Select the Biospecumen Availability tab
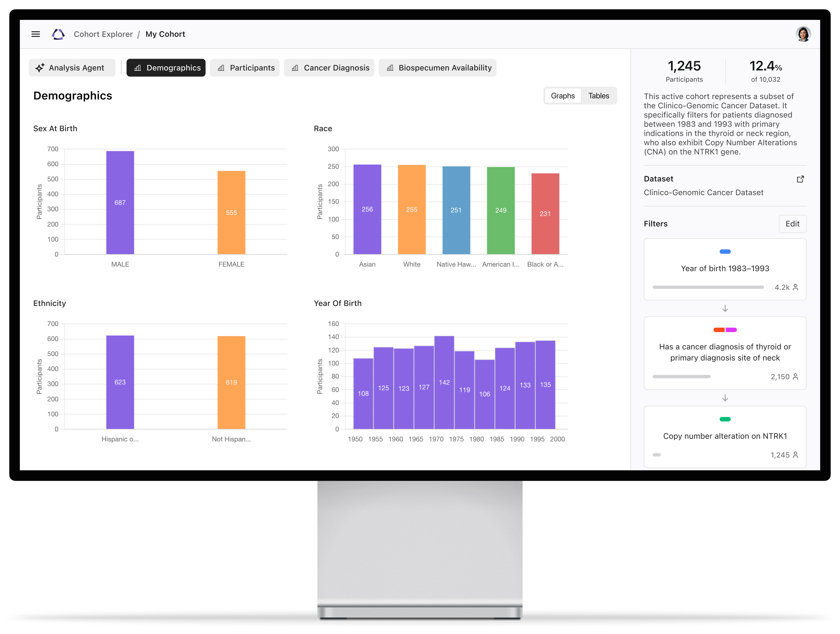This screenshot has width=840, height=634. pos(437,68)
